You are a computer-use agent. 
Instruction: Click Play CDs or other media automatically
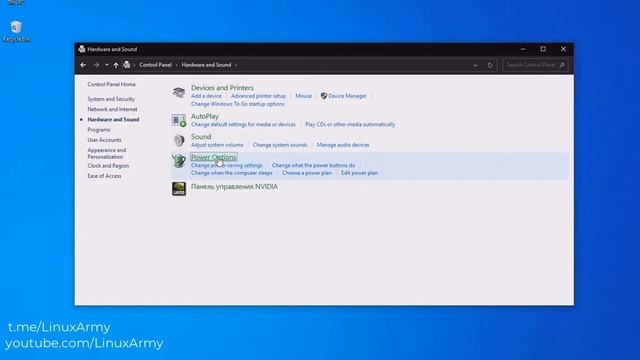[x=350, y=124]
